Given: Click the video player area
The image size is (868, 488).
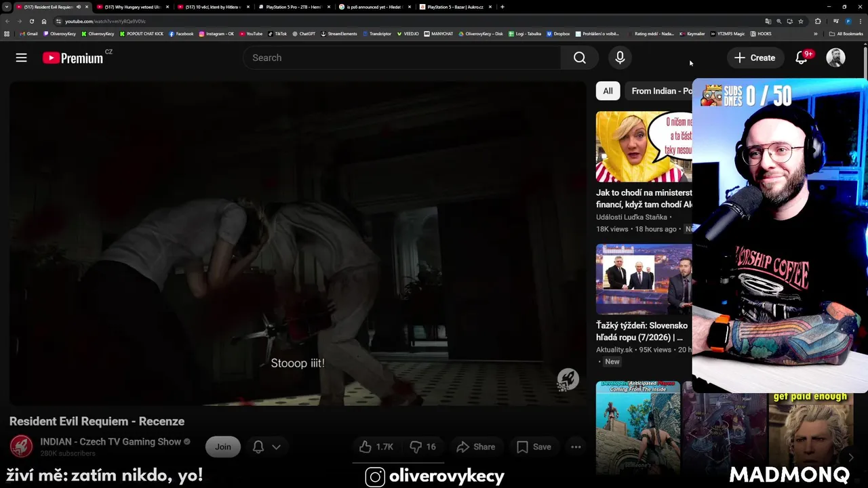Looking at the screenshot, I should (298, 243).
